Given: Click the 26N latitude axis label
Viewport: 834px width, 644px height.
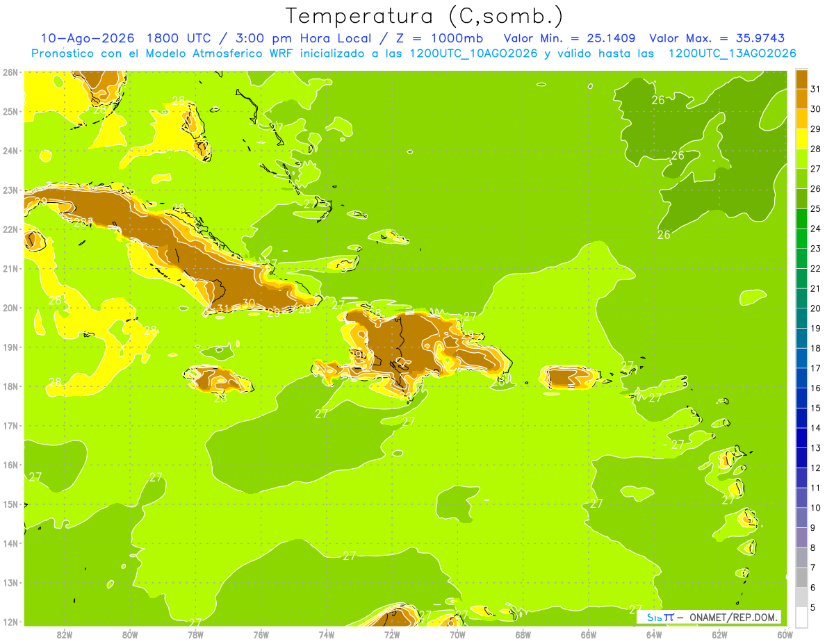Looking at the screenshot, I should [x=10, y=72].
